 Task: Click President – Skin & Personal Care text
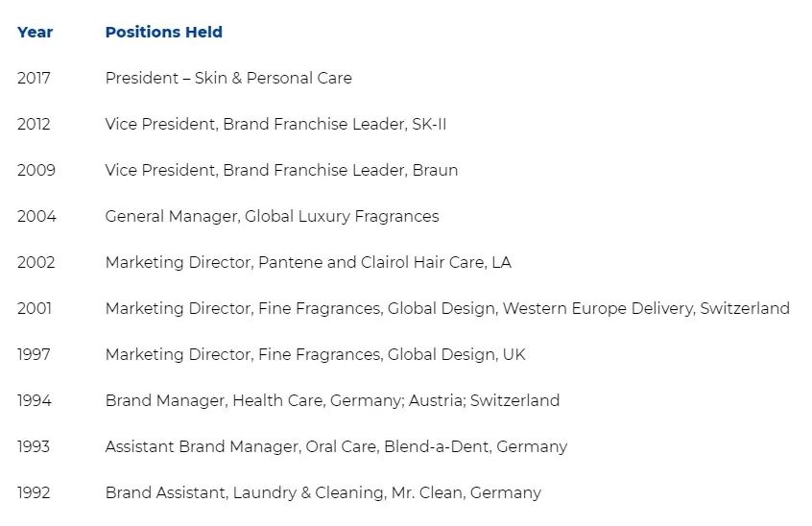point(228,78)
